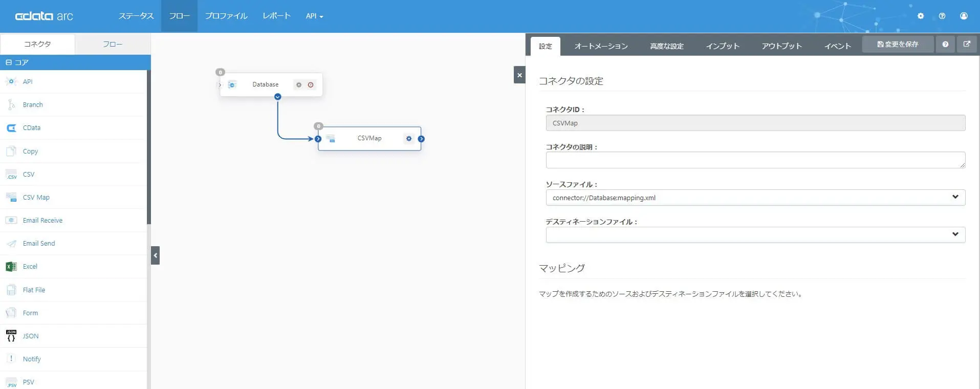Go to ステータス page

click(136, 16)
